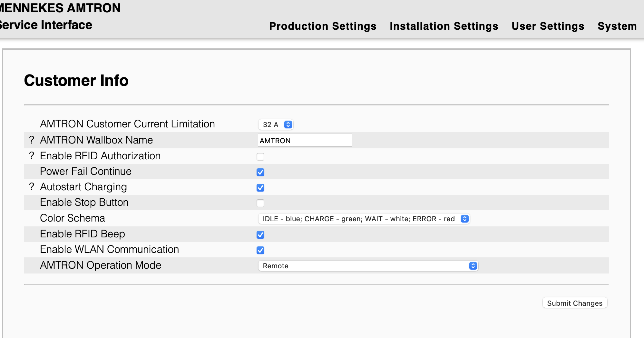Disable the Enable RFID Beep checkbox

(260, 235)
